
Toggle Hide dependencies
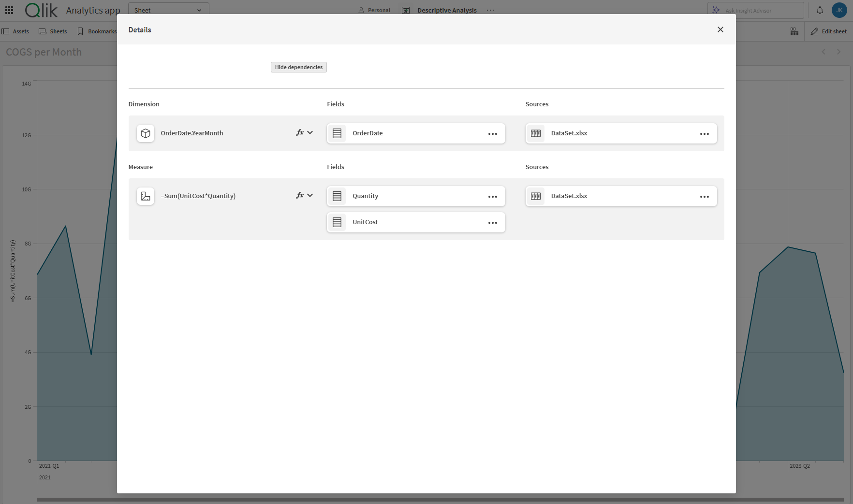pos(298,67)
